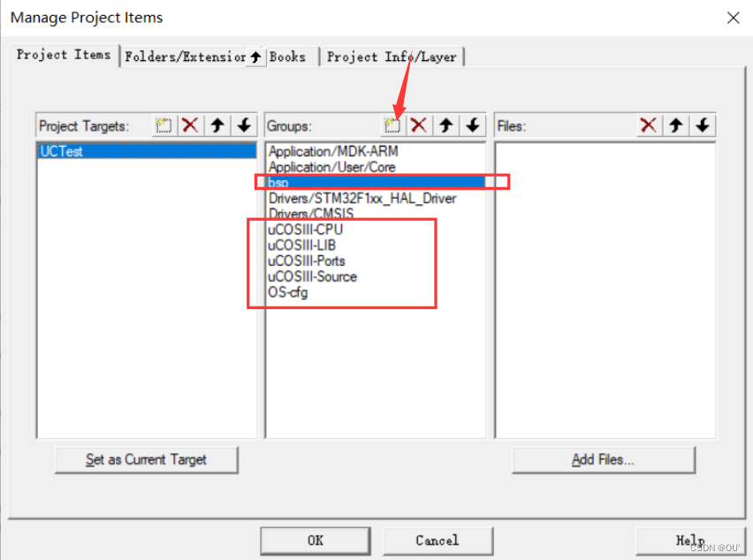
Task: Create a new group in Groups panel
Action: click(392, 125)
